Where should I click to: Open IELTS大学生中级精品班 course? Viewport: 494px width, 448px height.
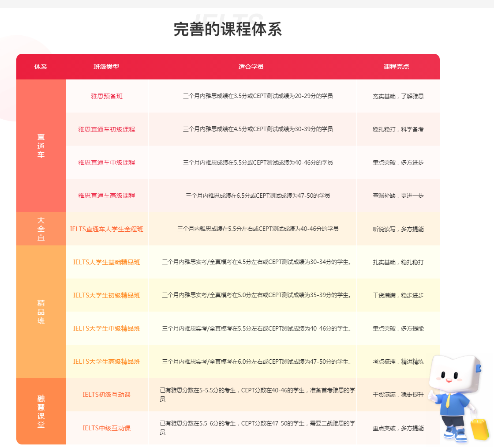tap(107, 328)
